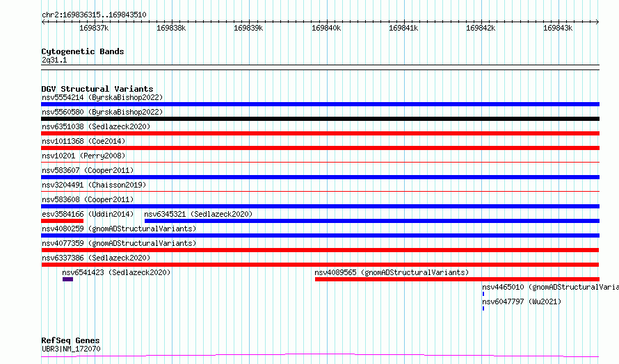Click the 169841k ruler position

point(403,28)
